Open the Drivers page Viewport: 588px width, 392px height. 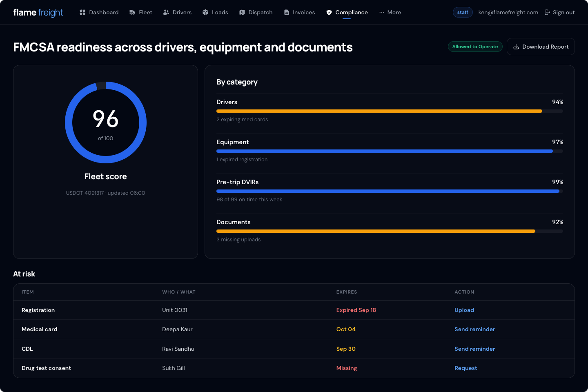coord(177,12)
